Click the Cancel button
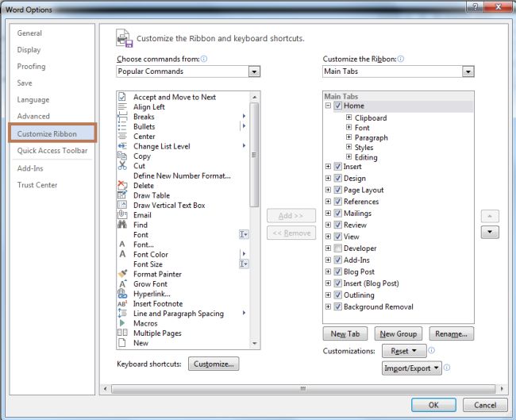This screenshot has height=420, width=516. tap(485, 405)
